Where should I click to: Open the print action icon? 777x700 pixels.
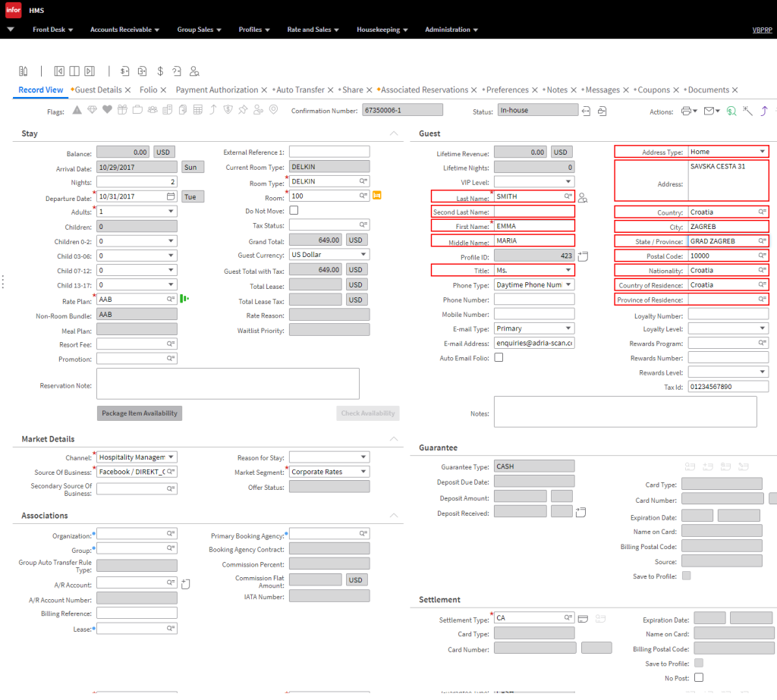click(x=687, y=111)
